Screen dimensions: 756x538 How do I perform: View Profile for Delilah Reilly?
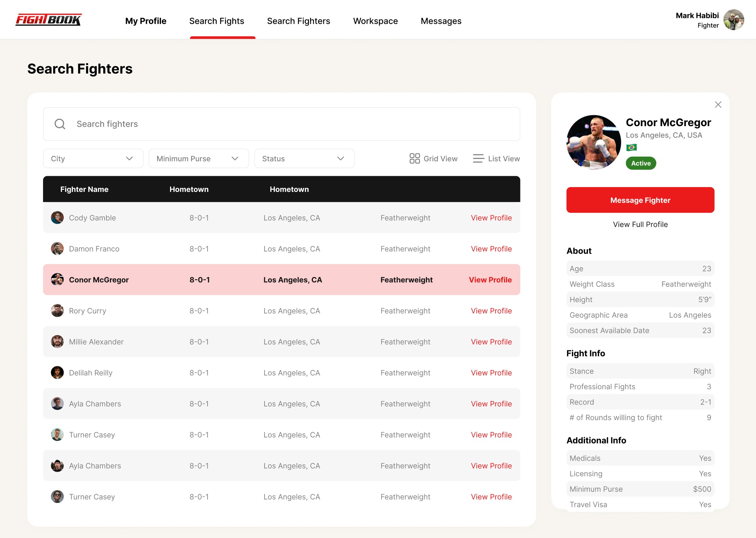coord(491,373)
